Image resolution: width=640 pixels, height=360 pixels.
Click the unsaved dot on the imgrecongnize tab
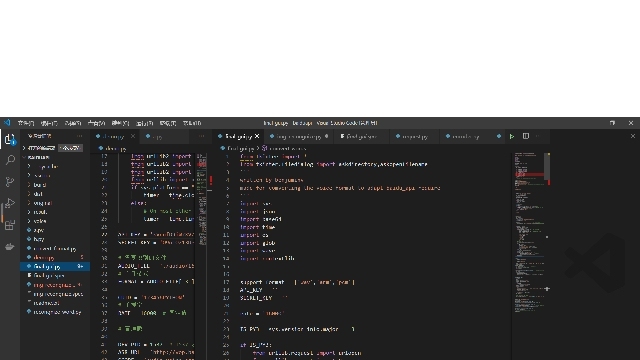[x=327, y=136]
